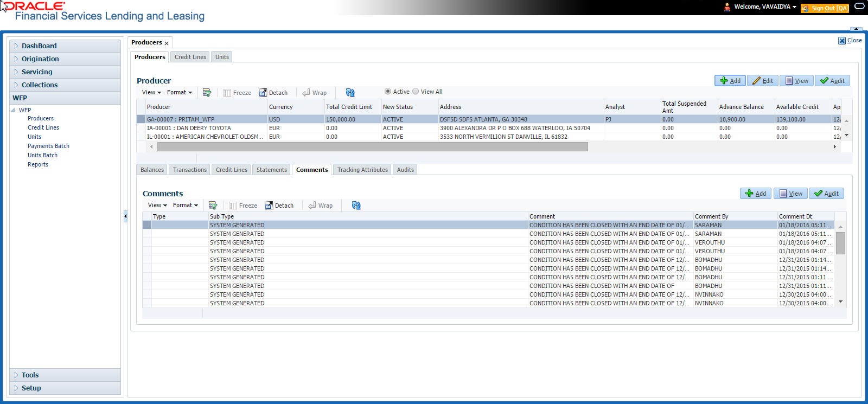Screen dimensions: 868x404
Task: Open the Credit Lines sub-tab below Producer table
Action: (x=232, y=170)
